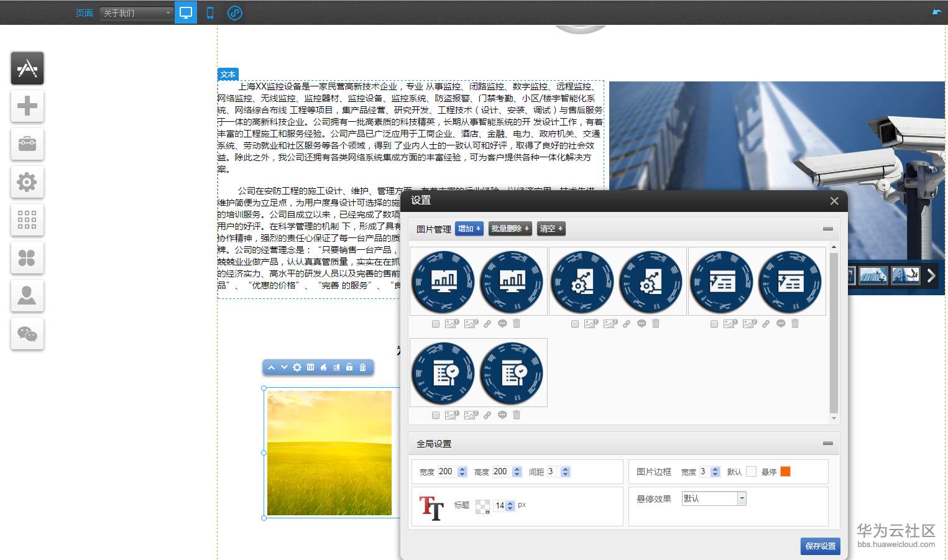
Task: Open the 悬停效果 dropdown set to 默认
Action: coord(714,498)
